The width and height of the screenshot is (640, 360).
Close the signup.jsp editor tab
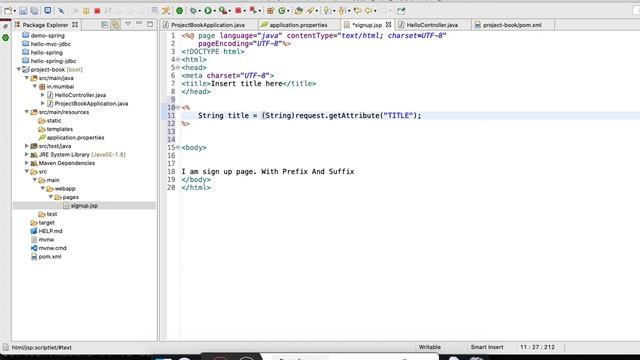click(x=389, y=24)
